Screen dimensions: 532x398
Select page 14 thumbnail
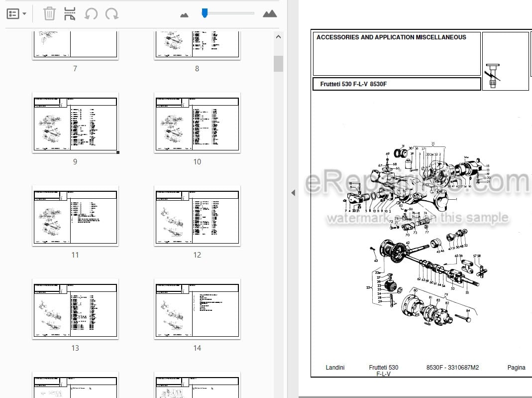(197, 309)
